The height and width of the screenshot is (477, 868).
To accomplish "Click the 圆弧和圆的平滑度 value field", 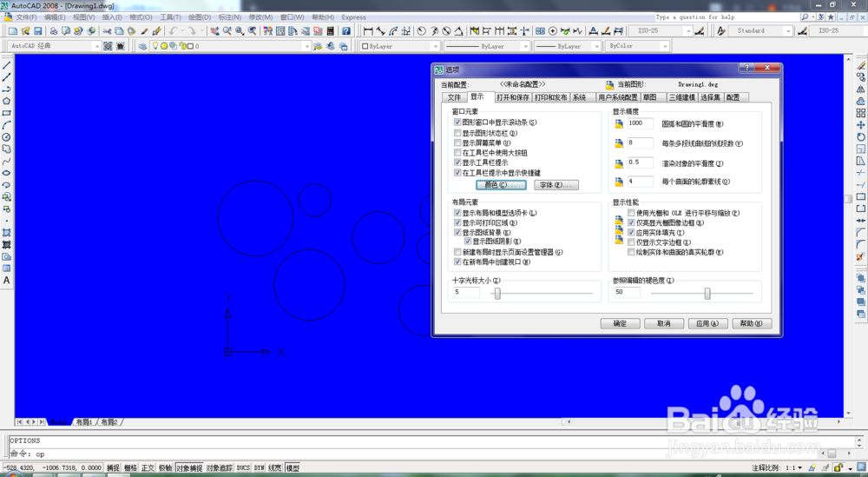I will (x=640, y=123).
